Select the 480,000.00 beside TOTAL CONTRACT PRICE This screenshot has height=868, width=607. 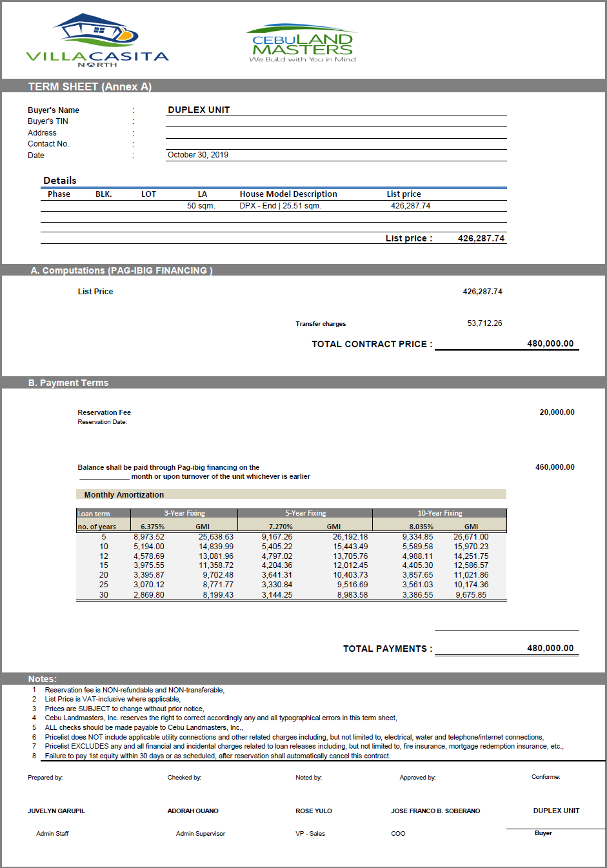pyautogui.click(x=550, y=343)
